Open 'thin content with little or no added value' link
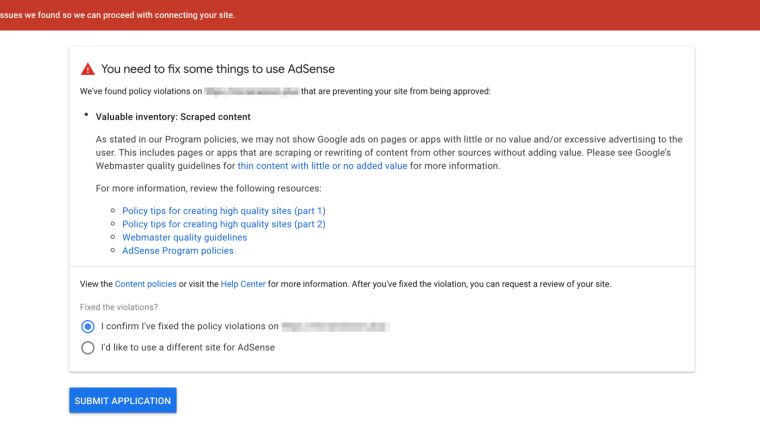Screen dimensions: 760x430 322,166
